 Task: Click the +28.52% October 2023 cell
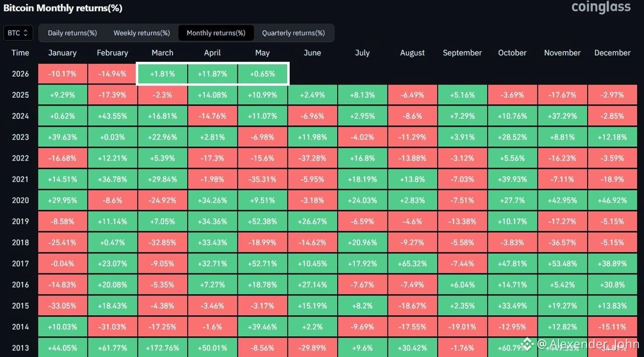click(x=512, y=137)
